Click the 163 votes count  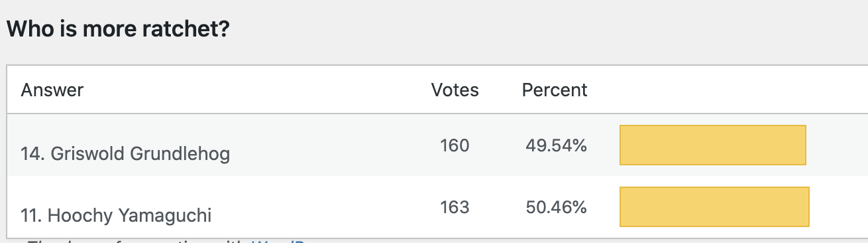[x=455, y=207]
